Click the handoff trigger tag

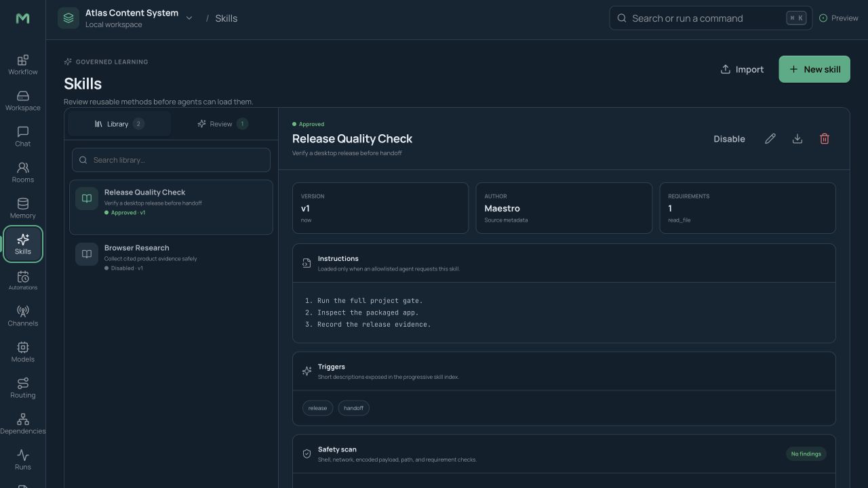coord(353,408)
